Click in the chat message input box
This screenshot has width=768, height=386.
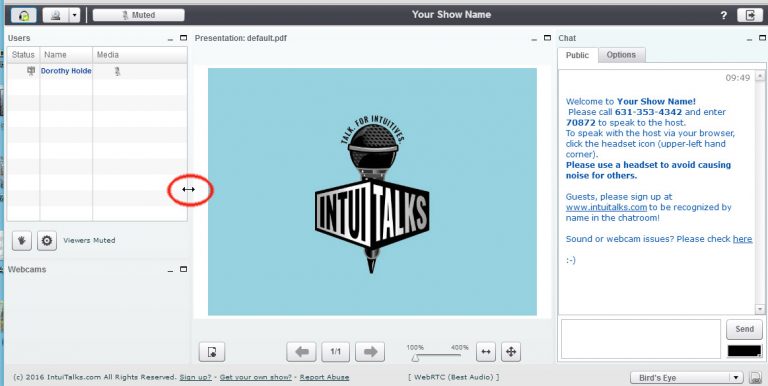(641, 339)
